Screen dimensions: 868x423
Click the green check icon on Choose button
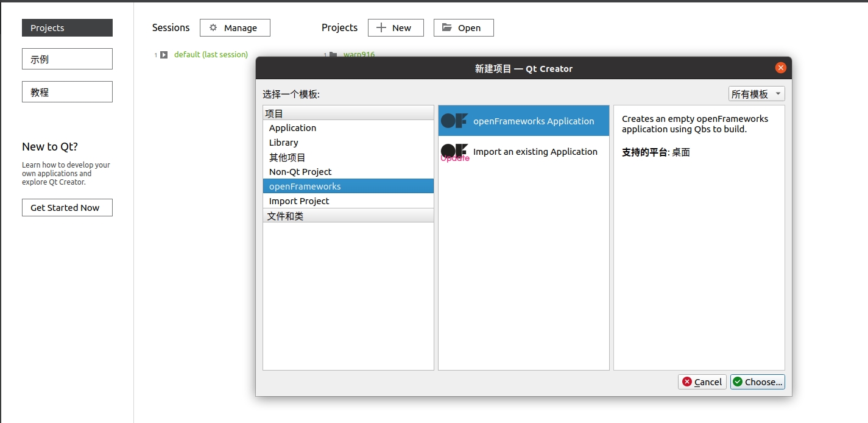tap(739, 382)
